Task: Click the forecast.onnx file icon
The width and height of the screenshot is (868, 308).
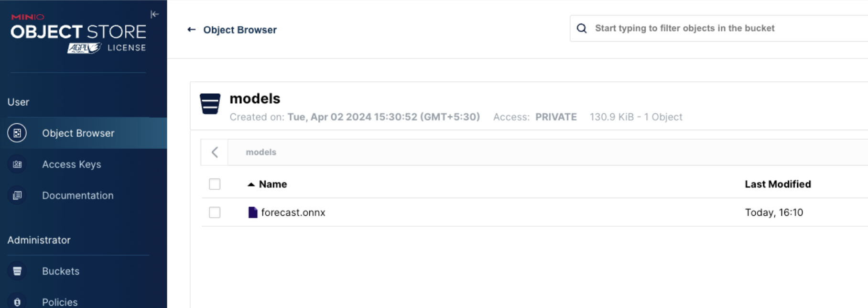Action: 253,212
